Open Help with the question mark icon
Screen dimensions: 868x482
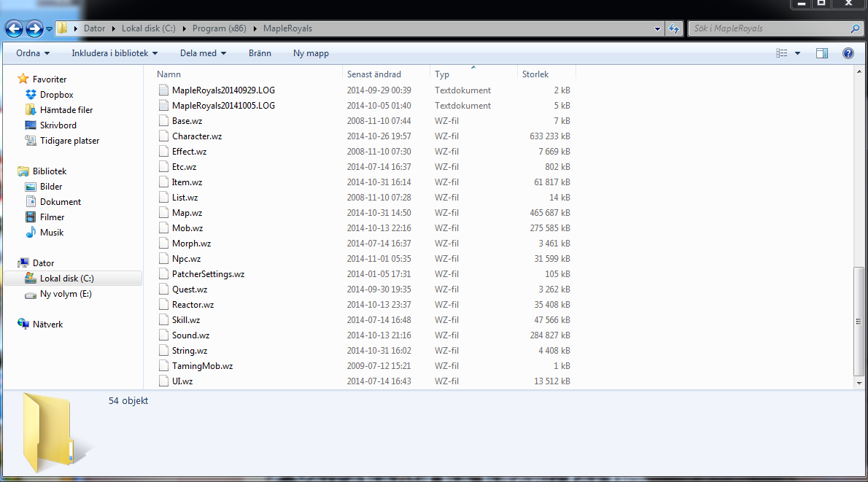point(848,53)
